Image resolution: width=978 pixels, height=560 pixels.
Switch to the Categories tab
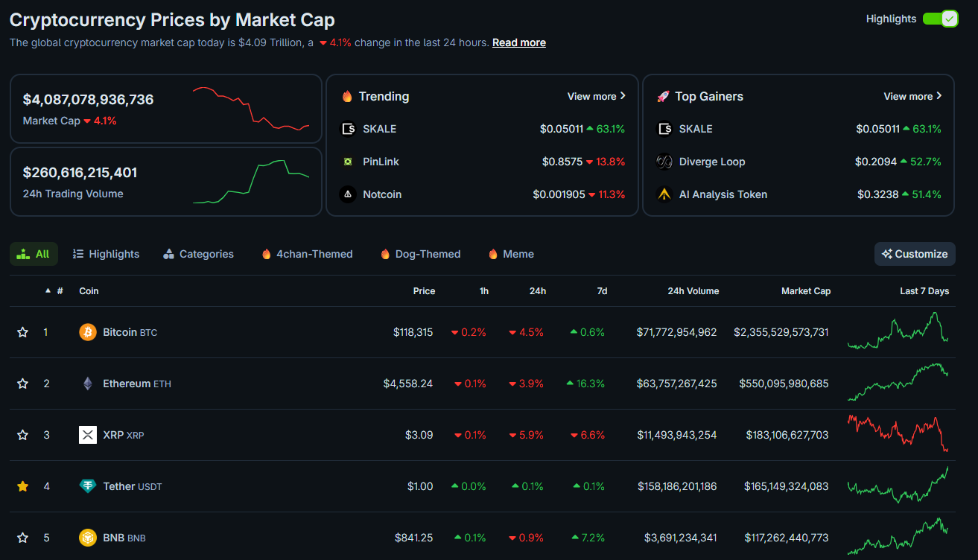(x=198, y=254)
